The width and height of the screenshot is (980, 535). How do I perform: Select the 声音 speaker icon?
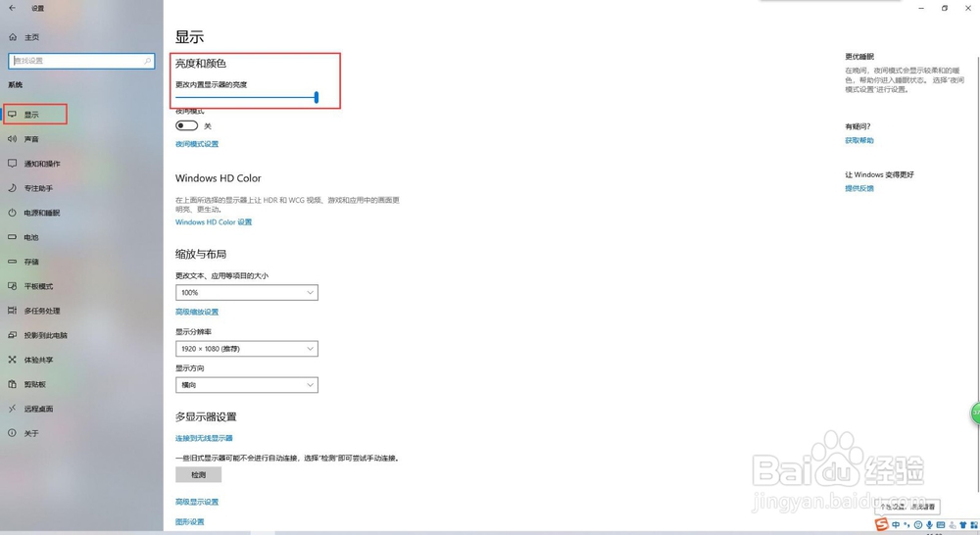pos(12,139)
